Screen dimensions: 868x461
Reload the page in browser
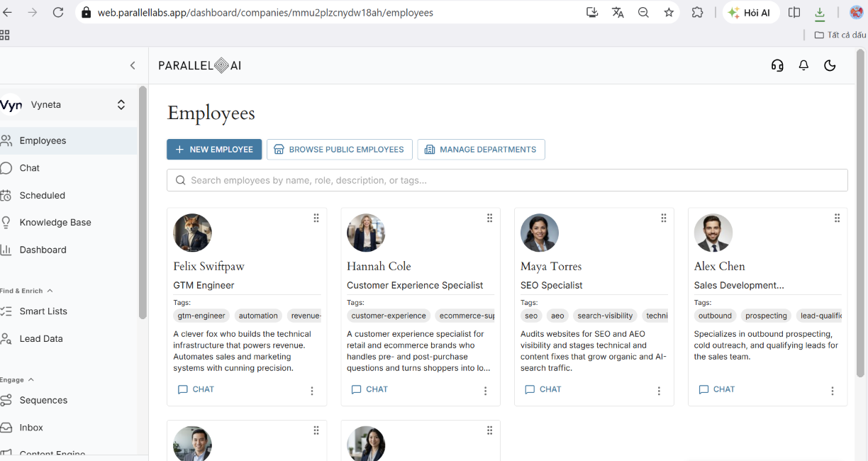tap(58, 12)
